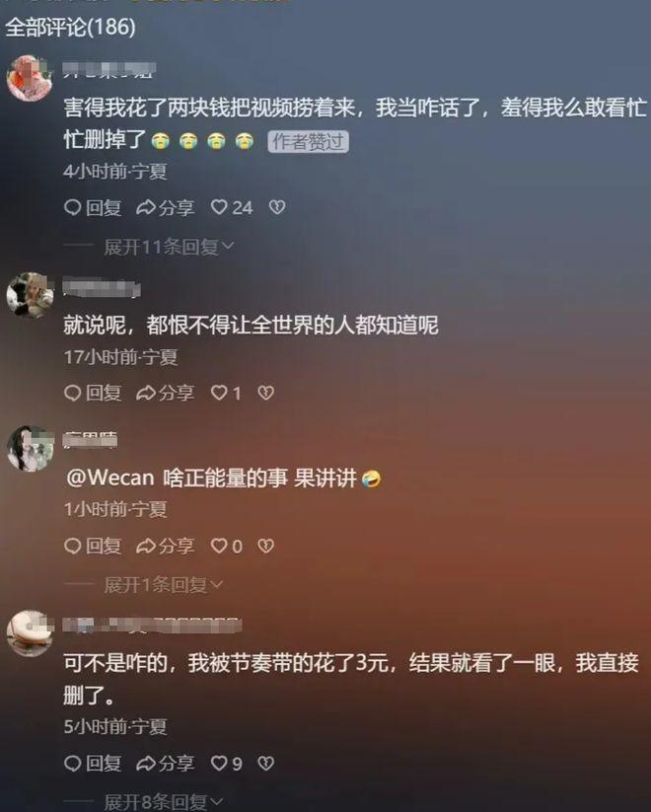Viewport: 651px width, 812px height.
Task: Expand 展开8条回复 replies
Action: 163,802
